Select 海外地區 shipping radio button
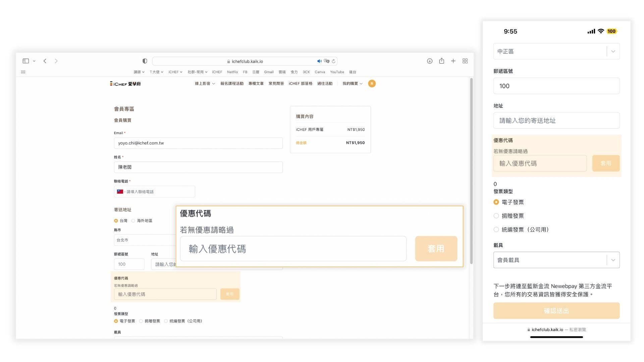This screenshot has height=362, width=644. coord(133,221)
